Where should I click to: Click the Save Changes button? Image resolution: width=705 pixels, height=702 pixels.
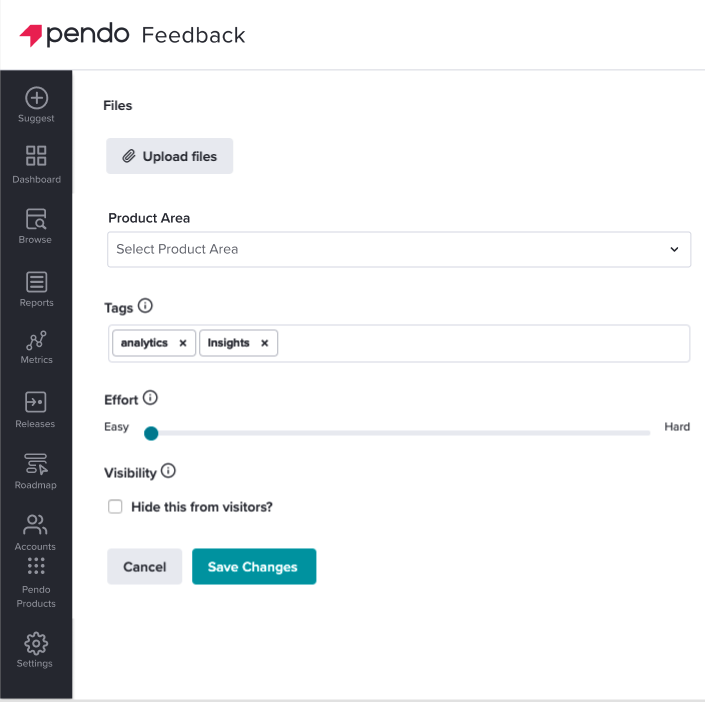tap(254, 567)
